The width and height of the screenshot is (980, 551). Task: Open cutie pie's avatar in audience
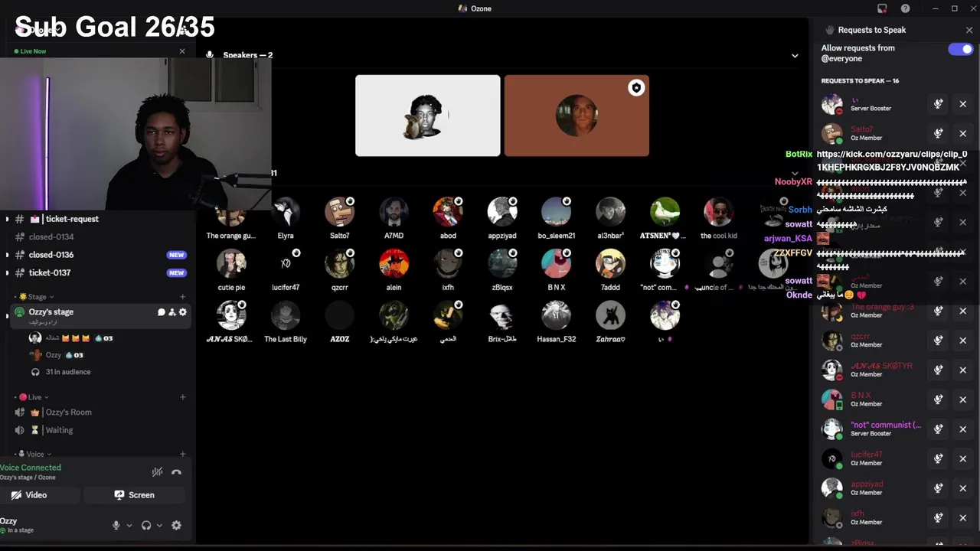pos(231,263)
